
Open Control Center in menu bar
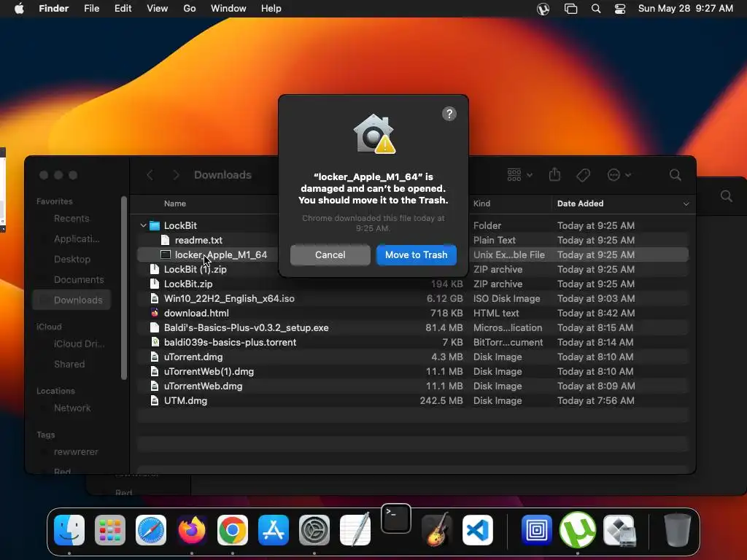(x=620, y=9)
